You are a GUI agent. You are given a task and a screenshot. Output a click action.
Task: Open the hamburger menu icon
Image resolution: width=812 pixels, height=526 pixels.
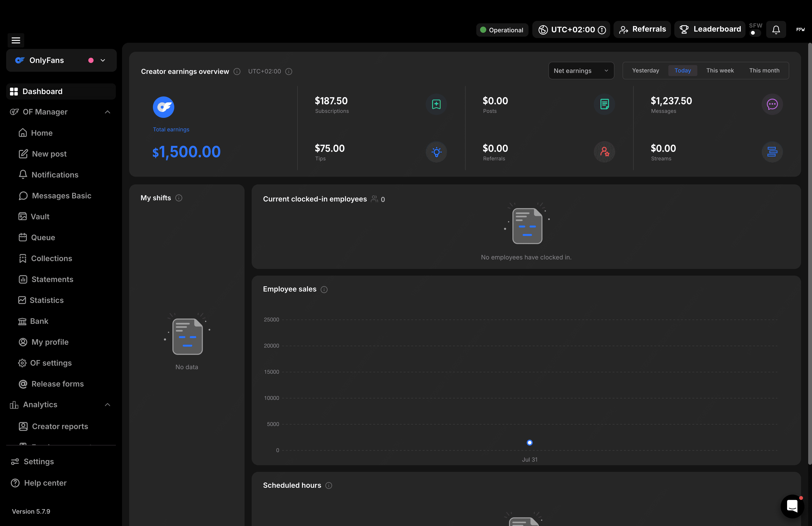click(16, 40)
